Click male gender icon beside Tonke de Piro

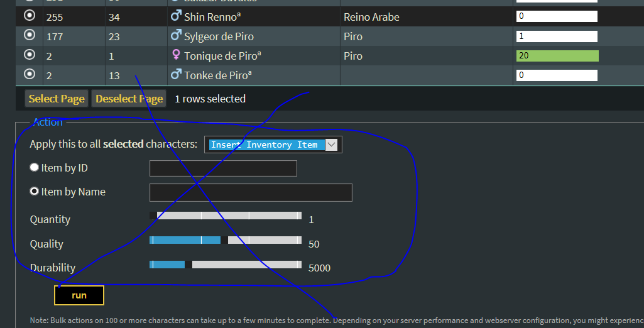tap(176, 75)
